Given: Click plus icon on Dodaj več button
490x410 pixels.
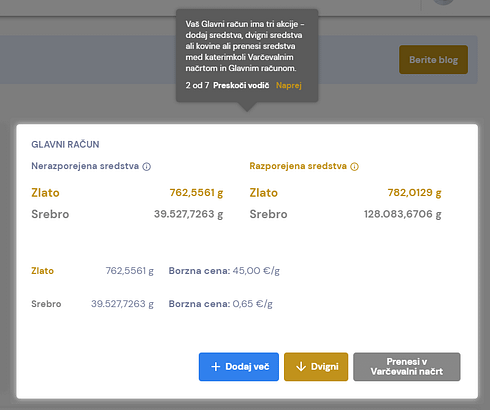Looking at the screenshot, I should coord(216,367).
